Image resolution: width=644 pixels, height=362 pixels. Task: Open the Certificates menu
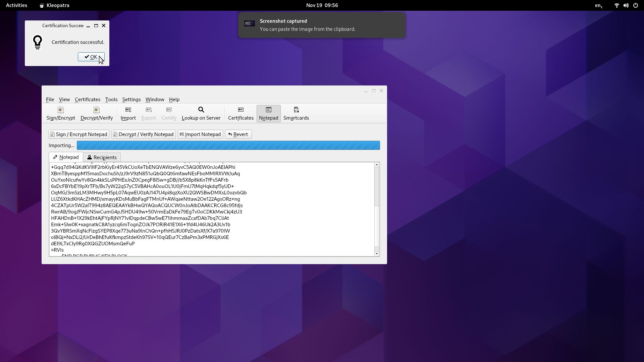(x=87, y=100)
